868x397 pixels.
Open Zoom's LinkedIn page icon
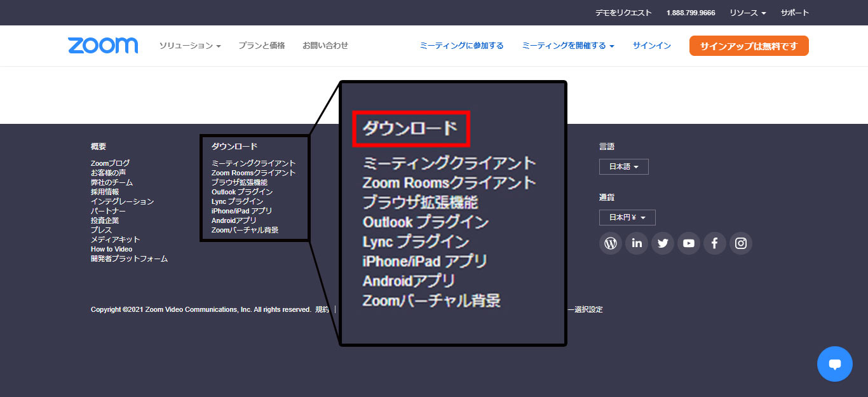point(637,243)
